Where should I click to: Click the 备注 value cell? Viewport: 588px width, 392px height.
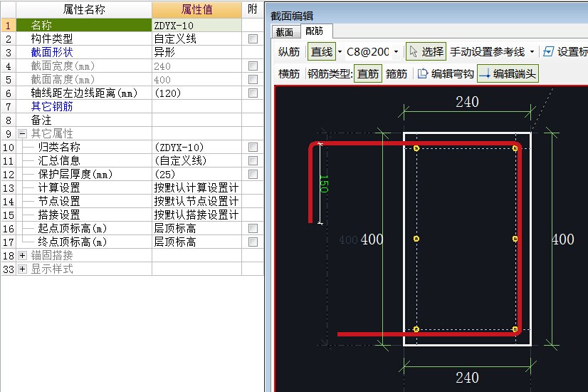(196, 120)
